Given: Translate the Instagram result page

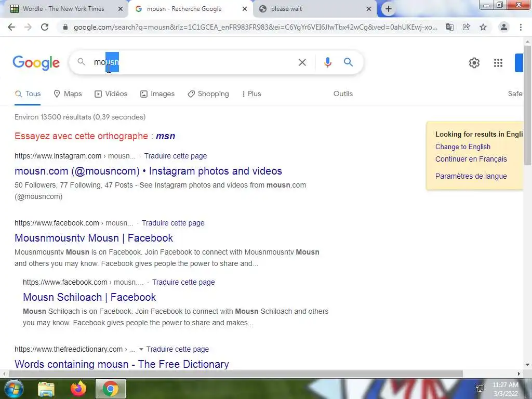Looking at the screenshot, I should click(x=176, y=156).
